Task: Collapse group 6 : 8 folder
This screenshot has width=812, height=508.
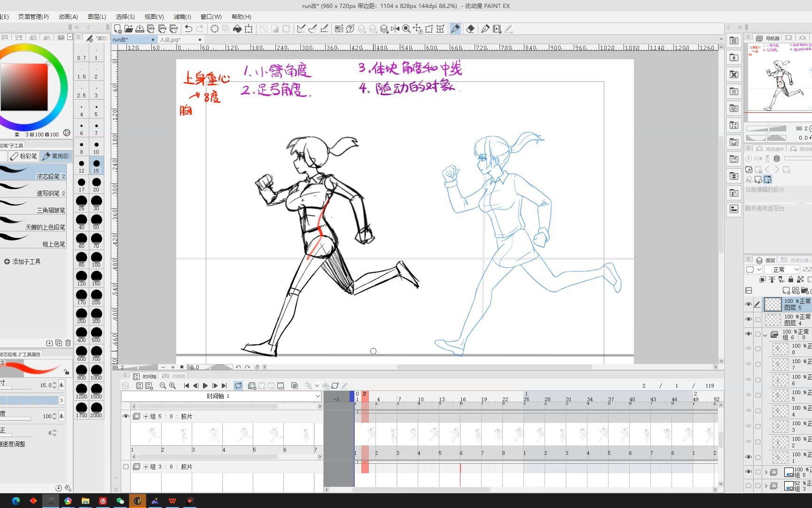Action: [x=765, y=335]
